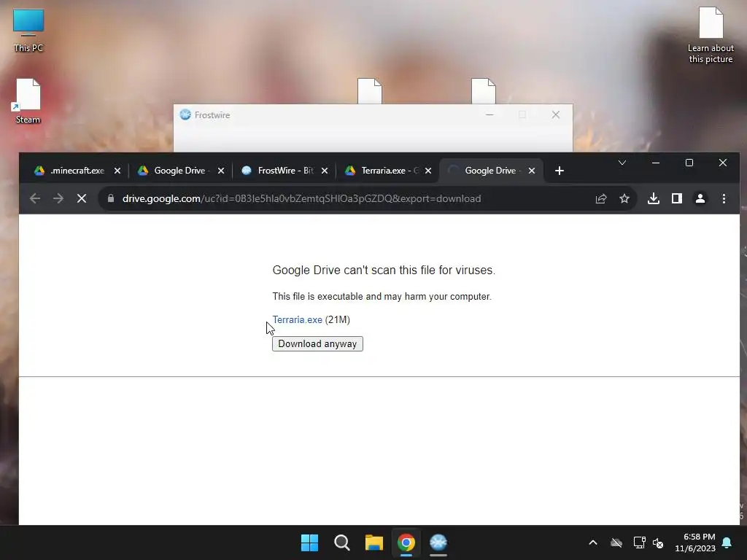Image resolution: width=747 pixels, height=560 pixels.
Task: Close the active Google Drive tab
Action: [532, 171]
